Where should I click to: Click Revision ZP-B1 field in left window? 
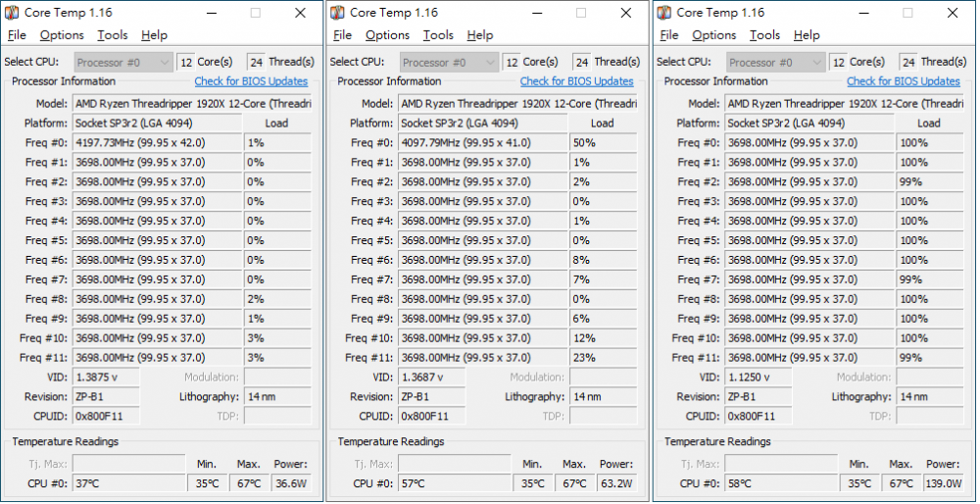pyautogui.click(x=106, y=396)
